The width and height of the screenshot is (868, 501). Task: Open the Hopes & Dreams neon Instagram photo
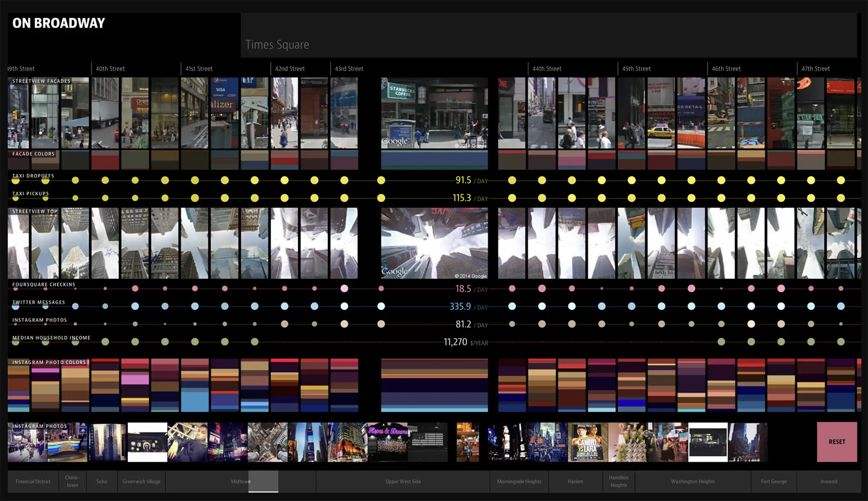coord(387,442)
